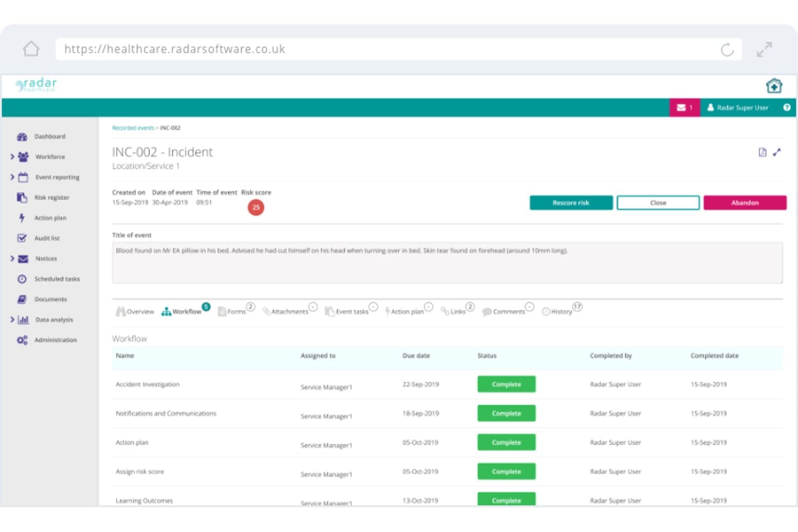The height and width of the screenshot is (532, 798).
Task: Expand the Notices sidebar chevron
Action: pyautogui.click(x=12, y=259)
